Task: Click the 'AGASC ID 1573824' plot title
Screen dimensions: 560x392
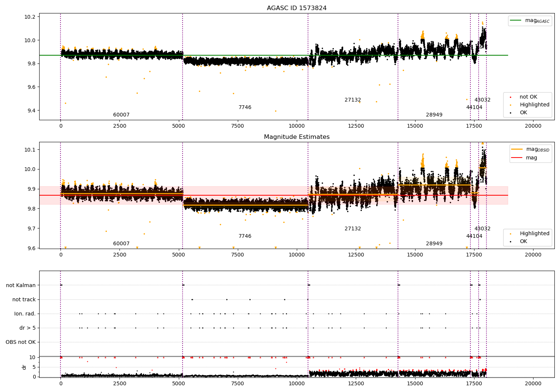Action: tap(296, 8)
